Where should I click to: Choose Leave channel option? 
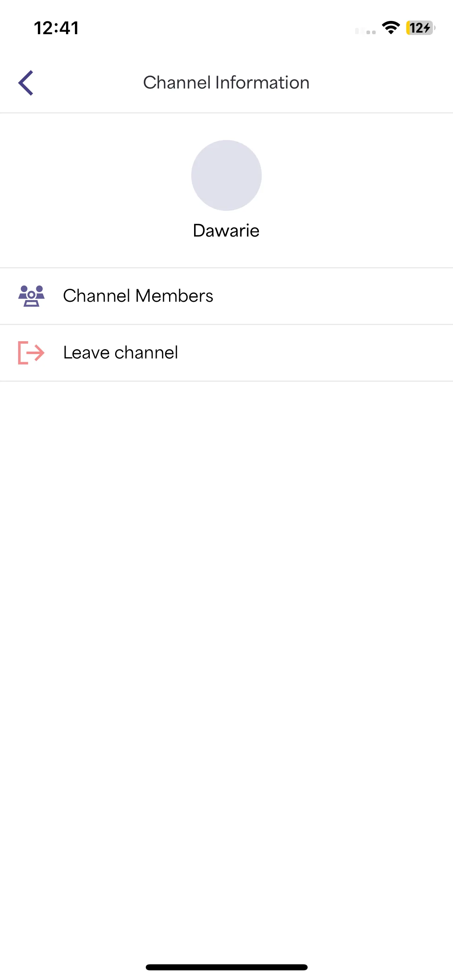tap(226, 353)
